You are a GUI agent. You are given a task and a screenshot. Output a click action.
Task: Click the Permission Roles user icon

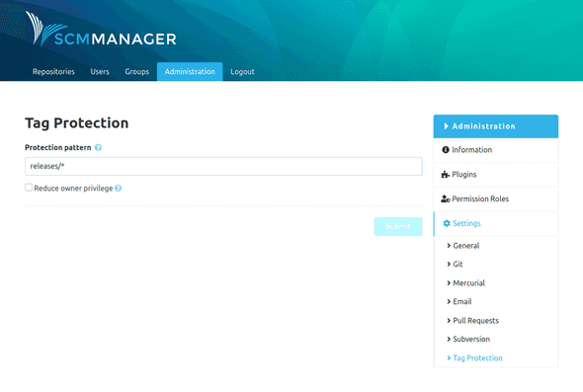tap(446, 198)
